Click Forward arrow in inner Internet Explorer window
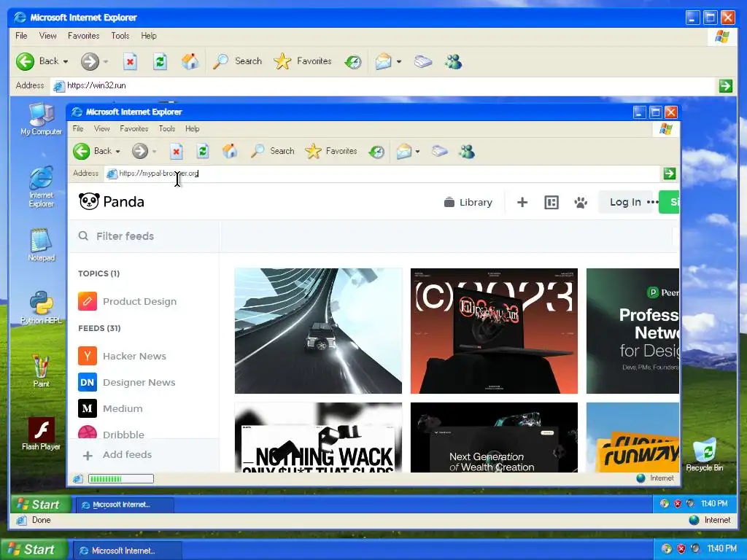The width and height of the screenshot is (747, 560). (139, 152)
